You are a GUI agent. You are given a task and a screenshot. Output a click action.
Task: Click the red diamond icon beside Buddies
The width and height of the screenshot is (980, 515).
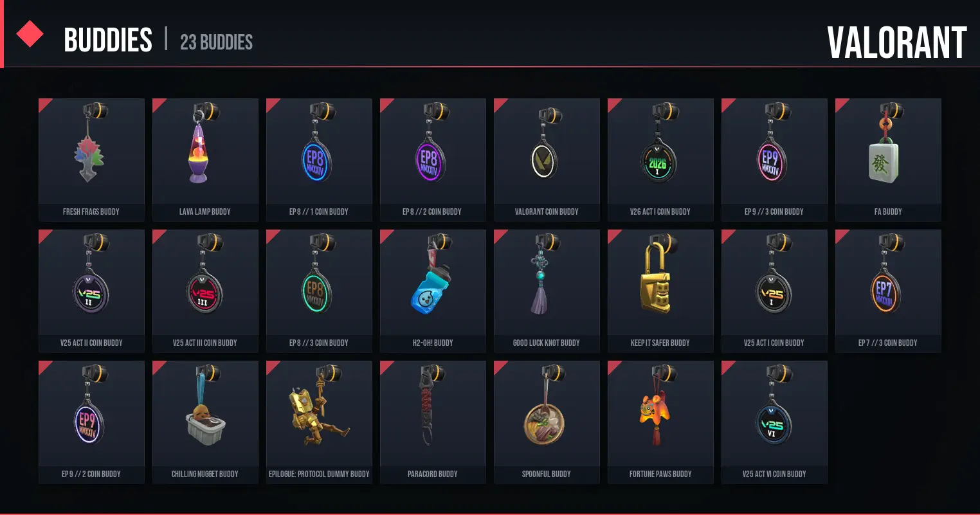[30, 34]
